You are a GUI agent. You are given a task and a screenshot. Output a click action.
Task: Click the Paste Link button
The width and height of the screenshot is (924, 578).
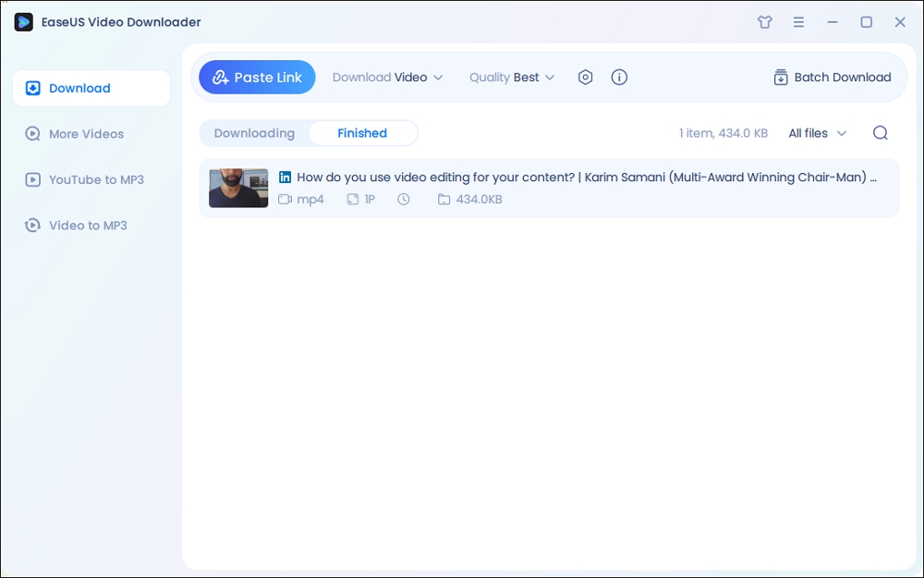pyautogui.click(x=257, y=78)
